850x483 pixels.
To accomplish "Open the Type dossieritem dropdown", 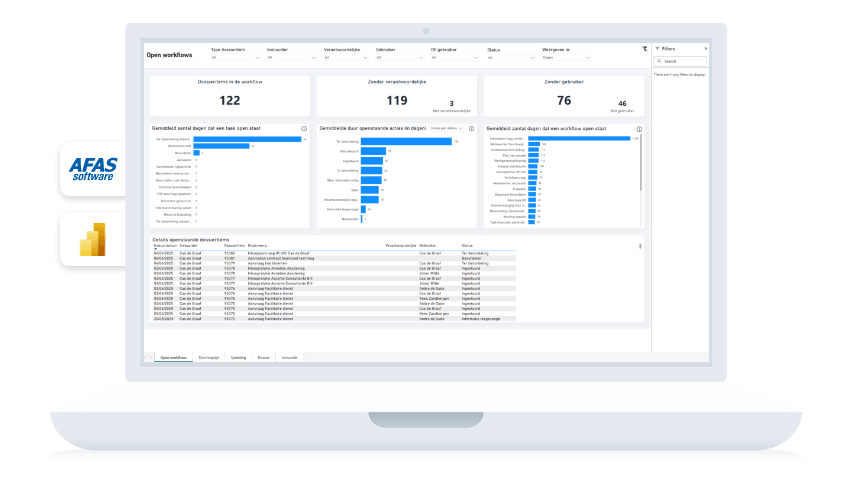I will coord(234,57).
